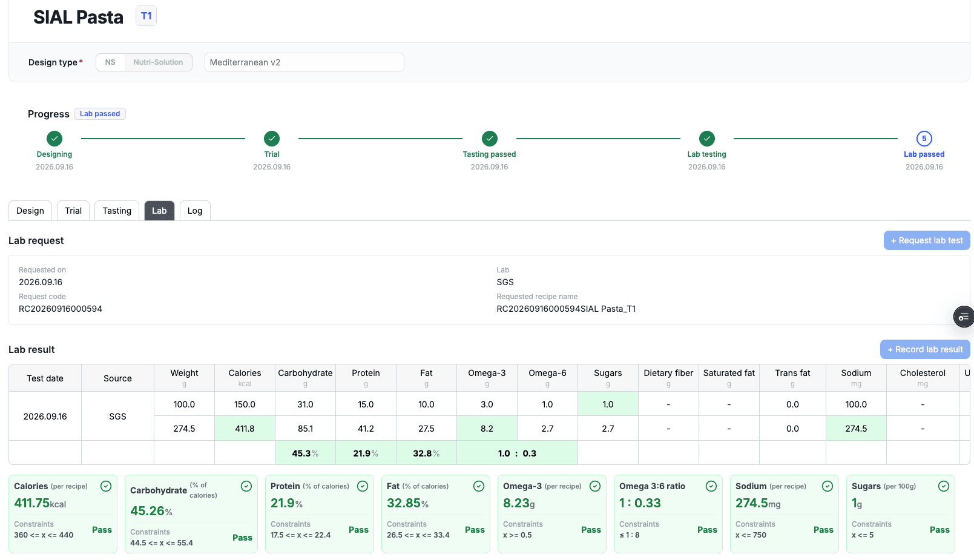Click the T1 badge next to title
The image size is (974, 560).
(146, 16)
